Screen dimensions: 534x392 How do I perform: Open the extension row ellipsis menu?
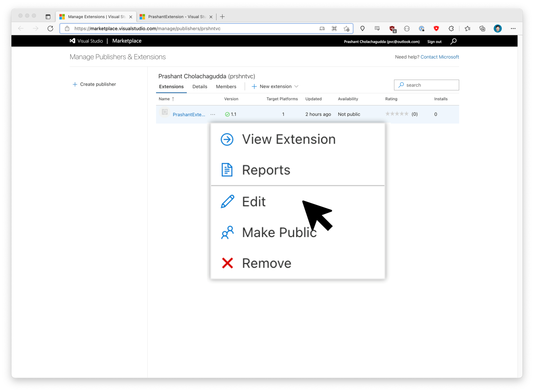[213, 114]
